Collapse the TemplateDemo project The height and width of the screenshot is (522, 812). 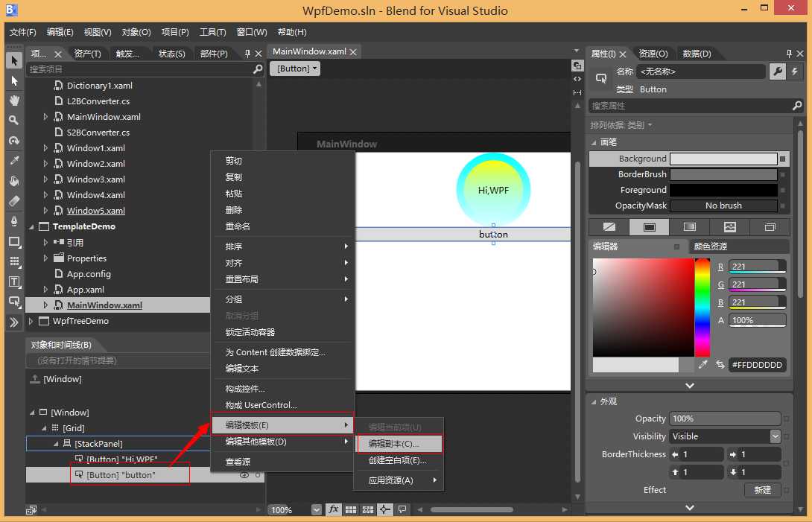[x=31, y=227]
